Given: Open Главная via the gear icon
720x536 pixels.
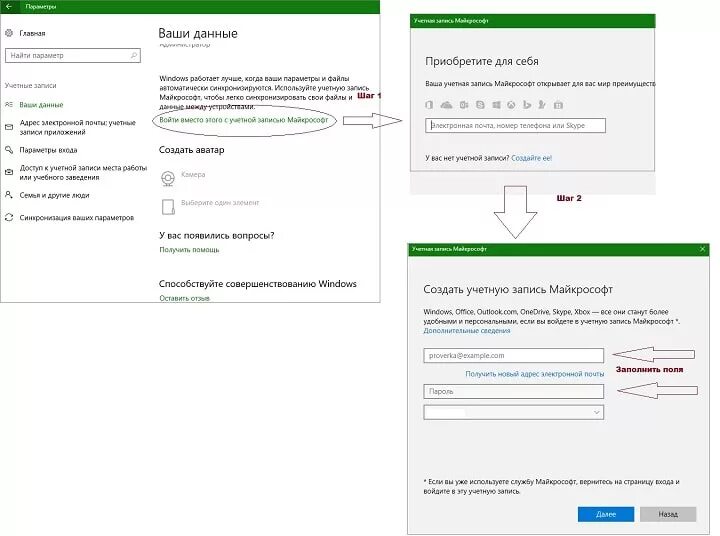Looking at the screenshot, I should (9, 33).
